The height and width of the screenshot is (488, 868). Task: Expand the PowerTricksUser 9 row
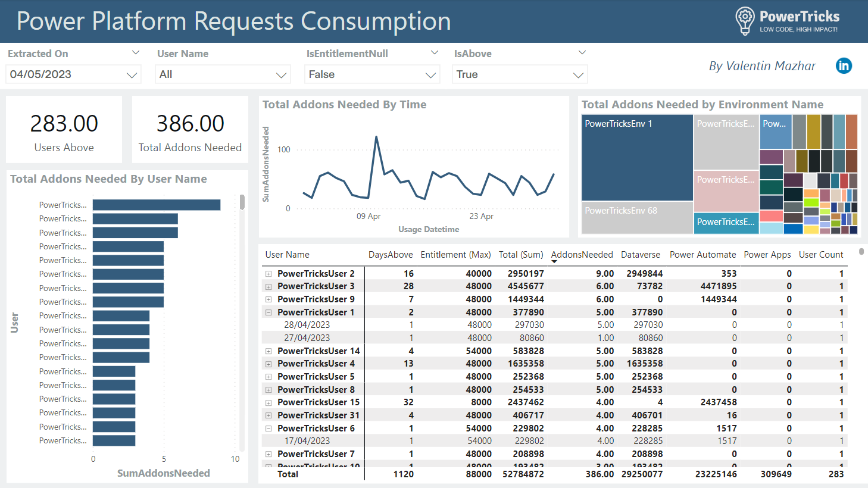coord(268,299)
